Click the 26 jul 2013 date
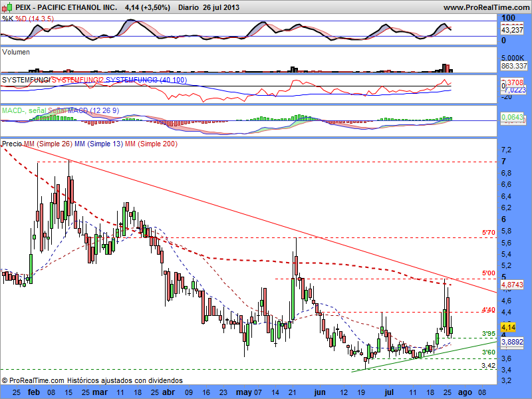Viewport: 532px width, 399px height. coord(221,7)
